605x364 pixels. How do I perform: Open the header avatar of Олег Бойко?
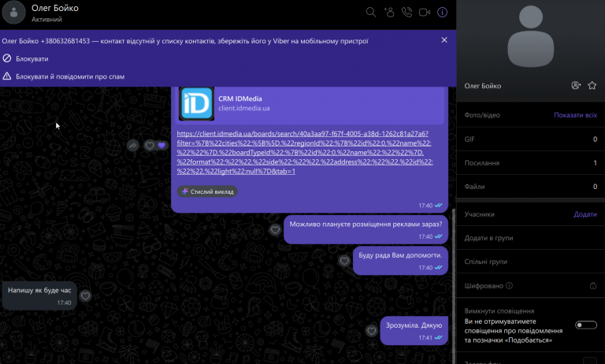coord(14,13)
